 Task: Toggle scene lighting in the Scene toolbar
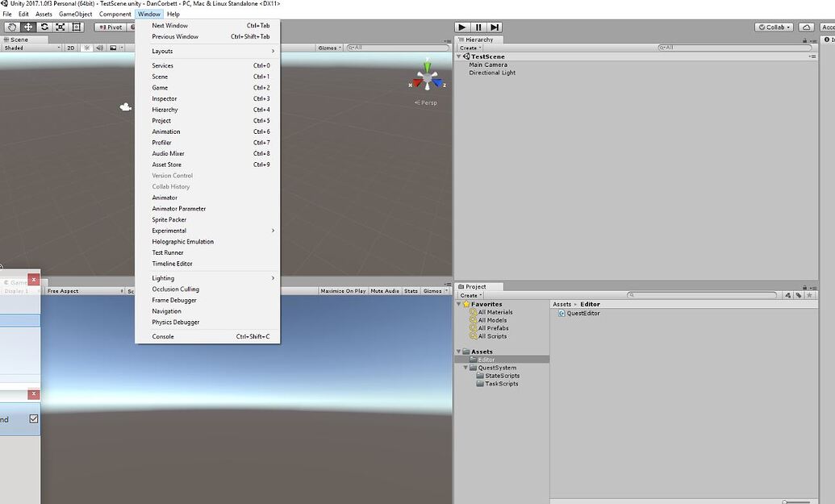point(85,47)
